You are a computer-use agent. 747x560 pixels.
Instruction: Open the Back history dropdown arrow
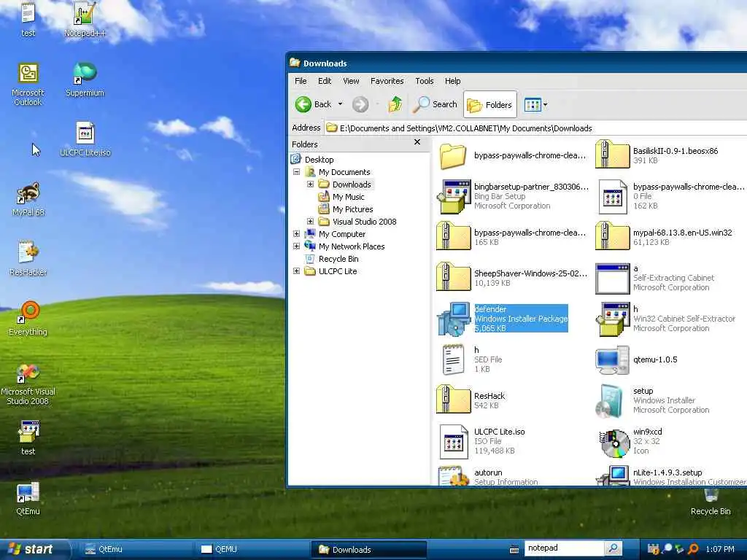pos(340,104)
